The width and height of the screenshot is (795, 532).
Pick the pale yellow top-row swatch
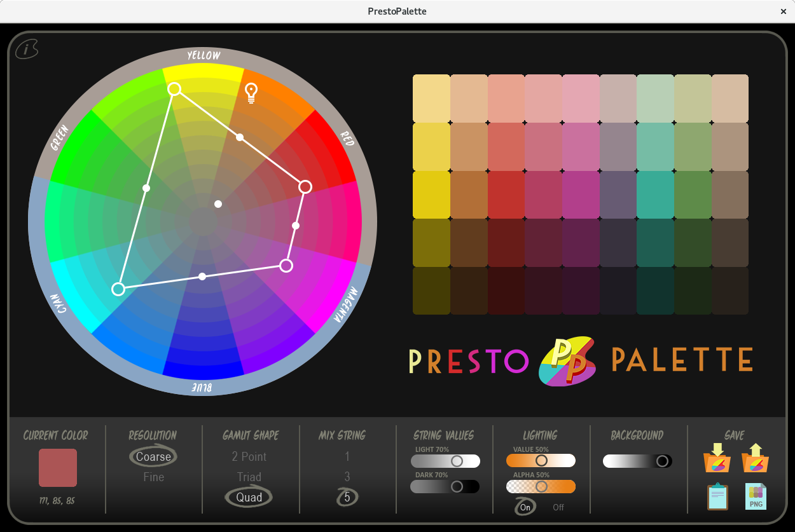click(431, 99)
